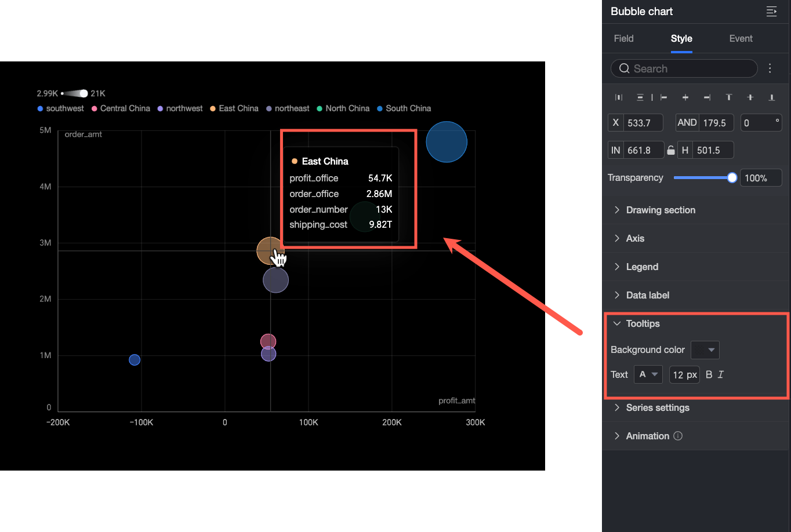The width and height of the screenshot is (791, 532).
Task: Expand the Series settings group
Action: [696, 407]
